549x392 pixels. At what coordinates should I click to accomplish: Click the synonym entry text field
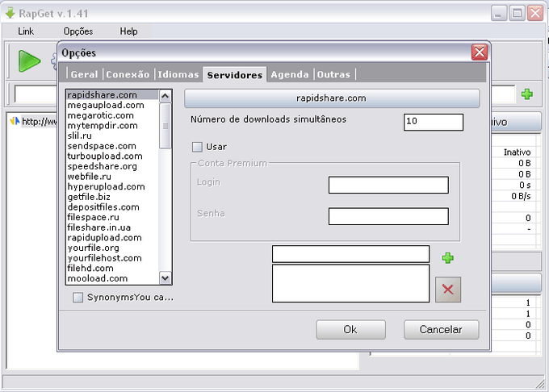350,254
